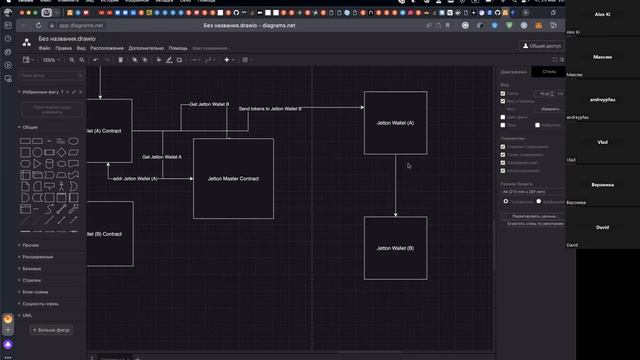The height and width of the screenshot is (360, 640).
Task: Open the Помощь menu
Action: click(178, 48)
